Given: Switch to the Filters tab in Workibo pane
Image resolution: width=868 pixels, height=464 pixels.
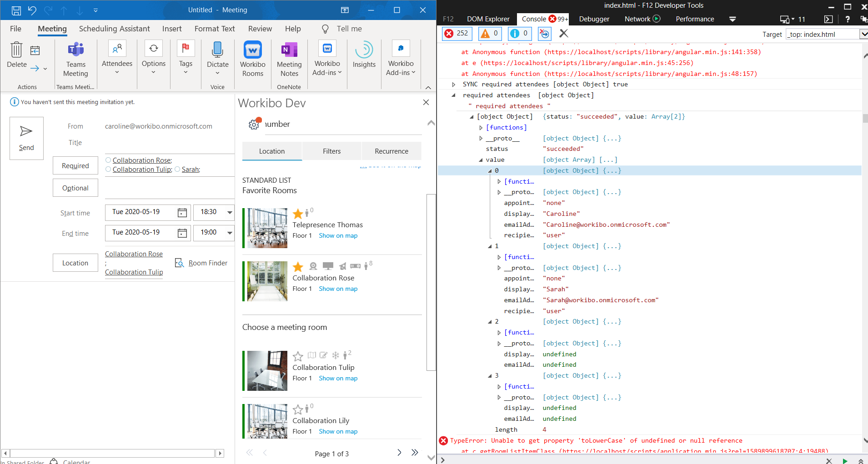Looking at the screenshot, I should point(331,151).
